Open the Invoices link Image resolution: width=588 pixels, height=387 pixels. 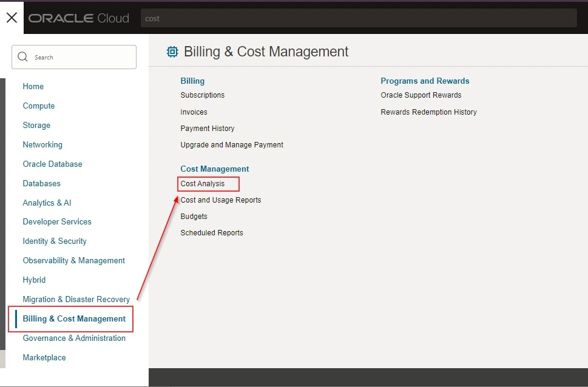click(194, 112)
